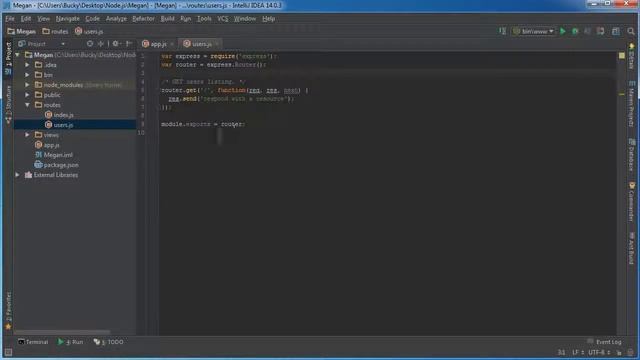Open Project panel gear settings
This screenshot has height=360, width=640.
click(x=116, y=44)
